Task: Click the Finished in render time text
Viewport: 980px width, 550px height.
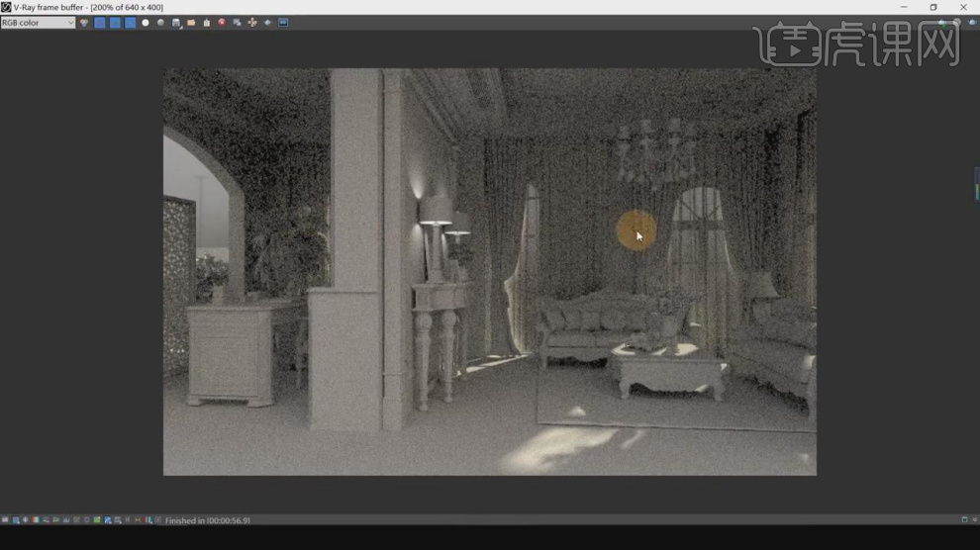Action: (208, 520)
